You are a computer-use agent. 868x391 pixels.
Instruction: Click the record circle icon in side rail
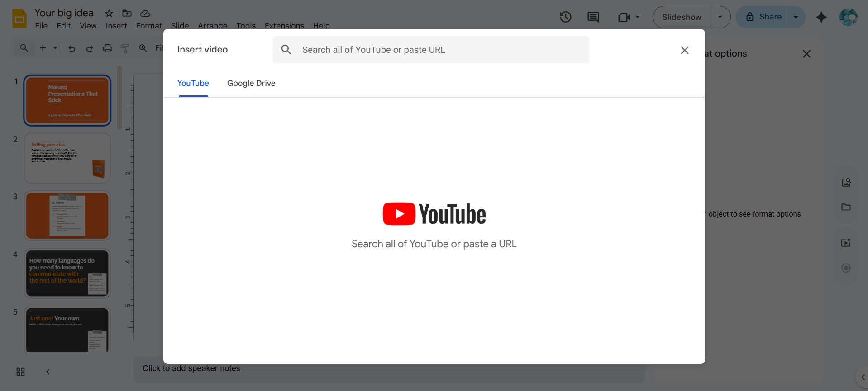pos(846,268)
